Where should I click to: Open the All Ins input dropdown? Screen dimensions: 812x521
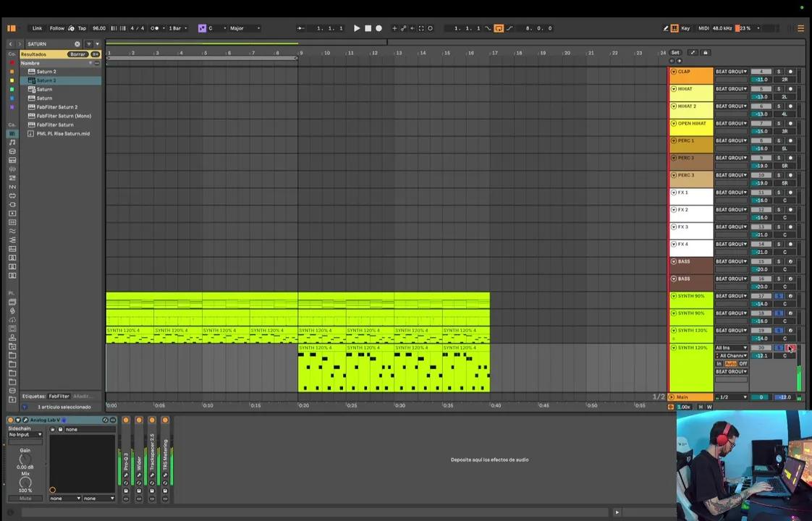pyautogui.click(x=731, y=348)
